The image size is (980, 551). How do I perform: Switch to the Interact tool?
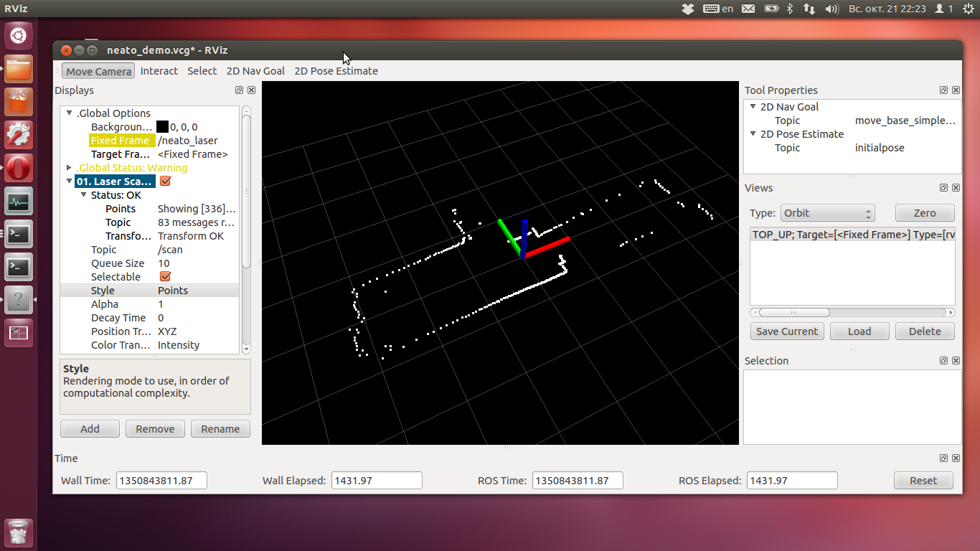pyautogui.click(x=159, y=71)
